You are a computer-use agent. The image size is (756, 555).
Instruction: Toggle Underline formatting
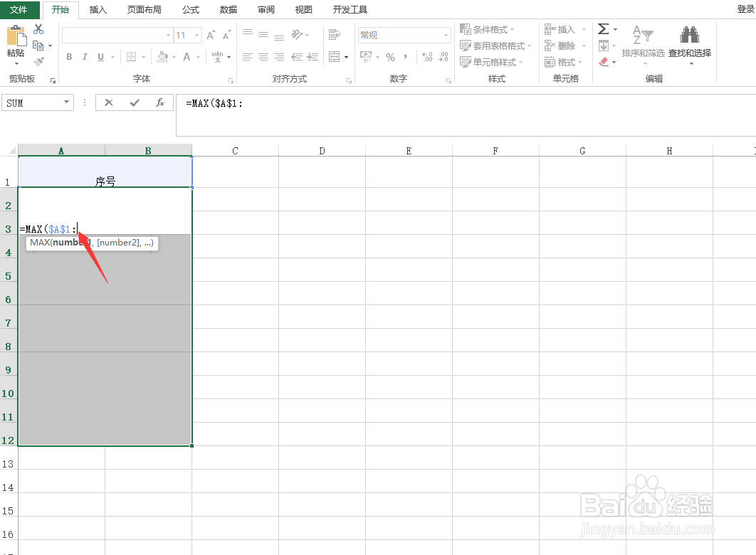tap(100, 57)
